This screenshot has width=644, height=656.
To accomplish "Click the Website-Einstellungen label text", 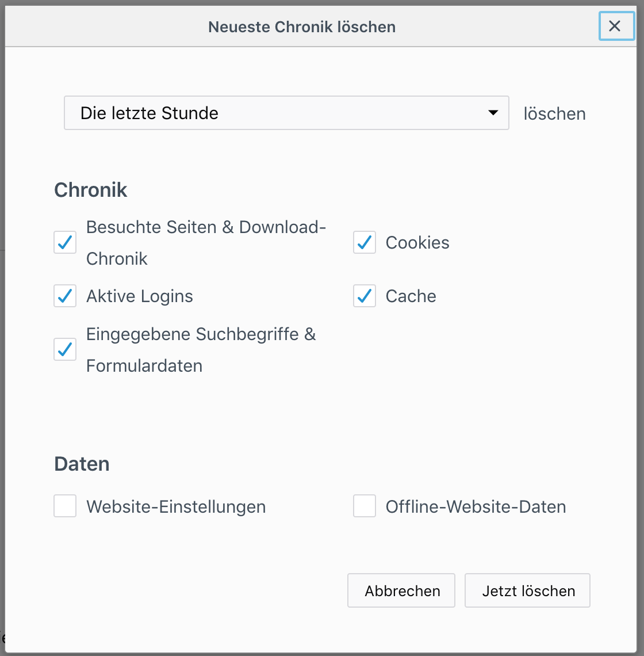I will 176,506.
